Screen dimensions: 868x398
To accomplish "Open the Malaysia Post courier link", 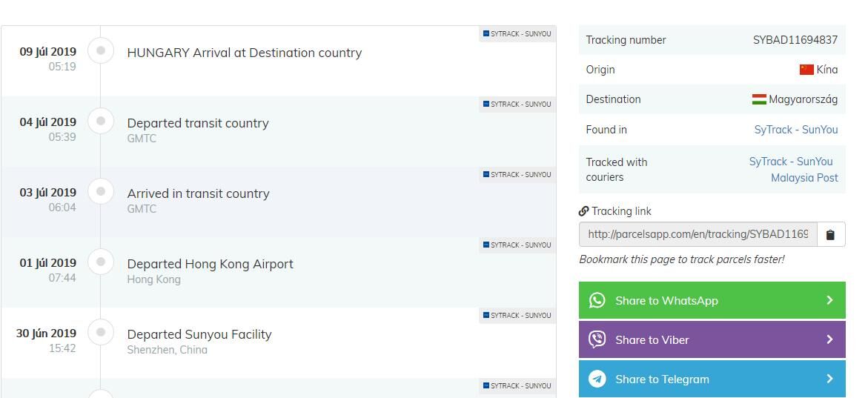I will (804, 178).
